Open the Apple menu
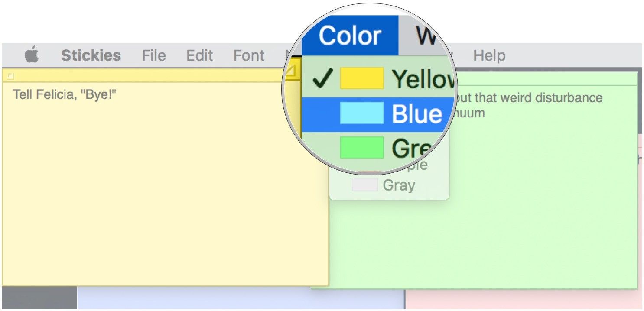The width and height of the screenshot is (644, 311). click(x=32, y=55)
